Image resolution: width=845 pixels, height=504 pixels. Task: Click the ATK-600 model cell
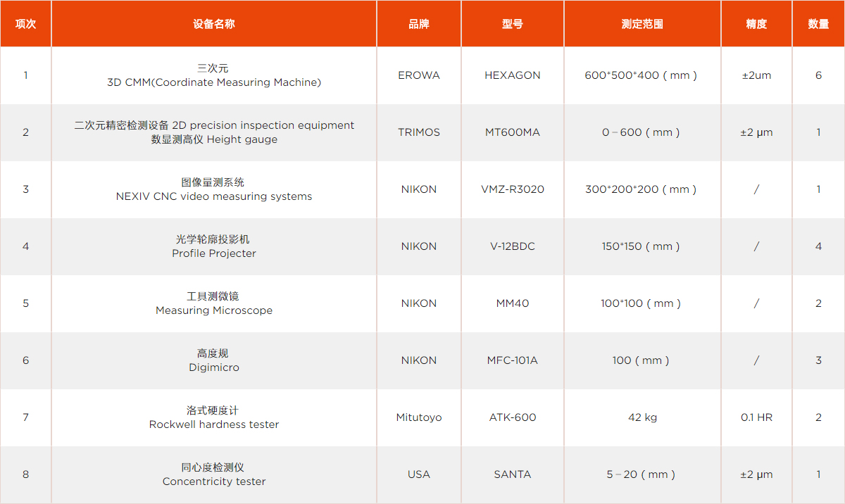pyautogui.click(x=513, y=417)
